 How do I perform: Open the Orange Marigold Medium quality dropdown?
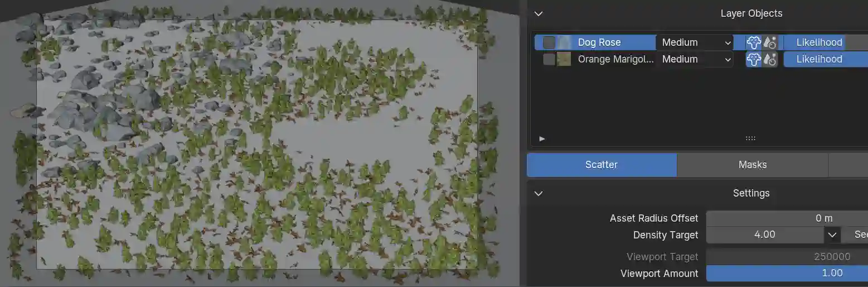pos(696,59)
